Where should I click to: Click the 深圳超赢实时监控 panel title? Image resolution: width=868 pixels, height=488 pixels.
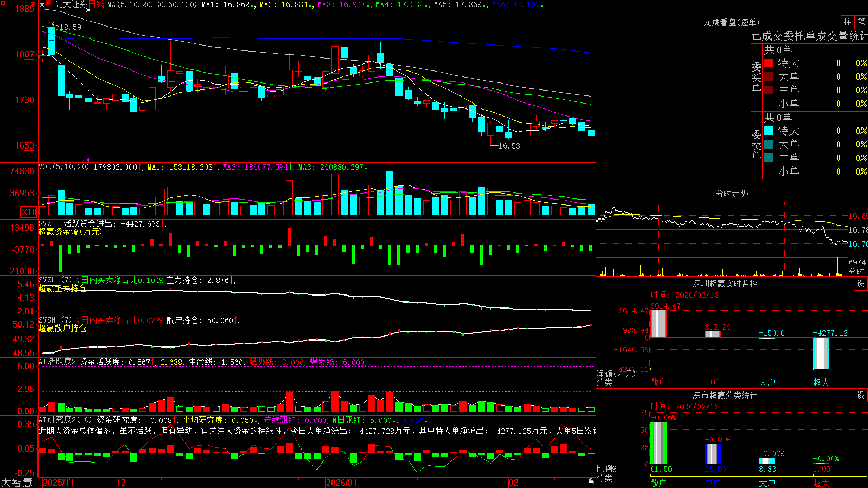point(725,284)
